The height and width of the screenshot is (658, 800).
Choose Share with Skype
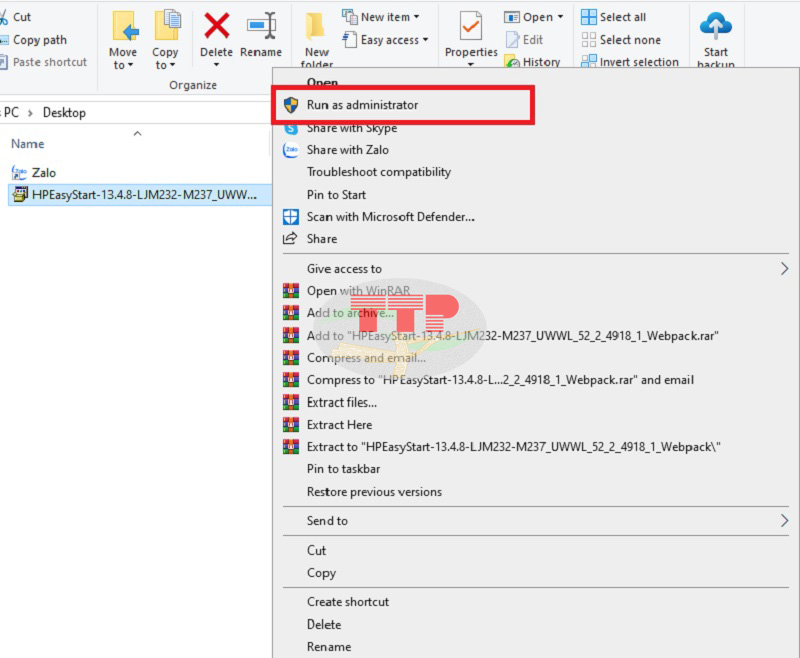click(352, 128)
